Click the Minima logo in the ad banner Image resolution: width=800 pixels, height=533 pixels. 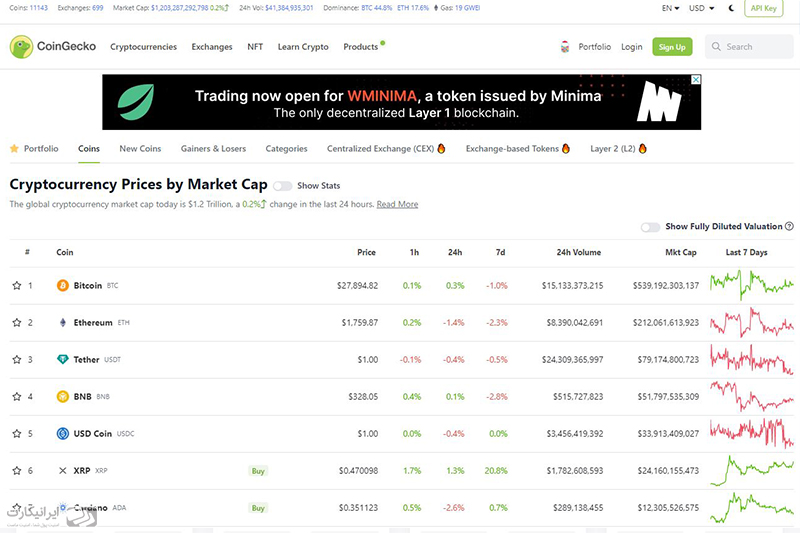coord(659,101)
